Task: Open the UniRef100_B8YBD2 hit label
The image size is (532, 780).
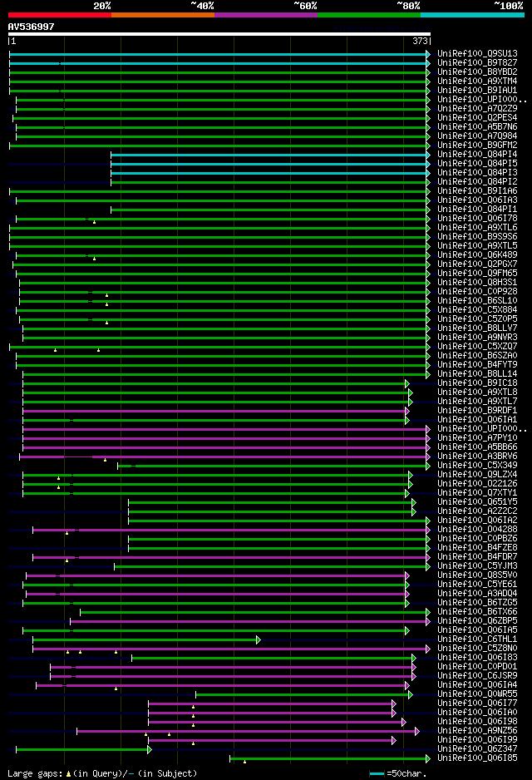Action: 477,72
